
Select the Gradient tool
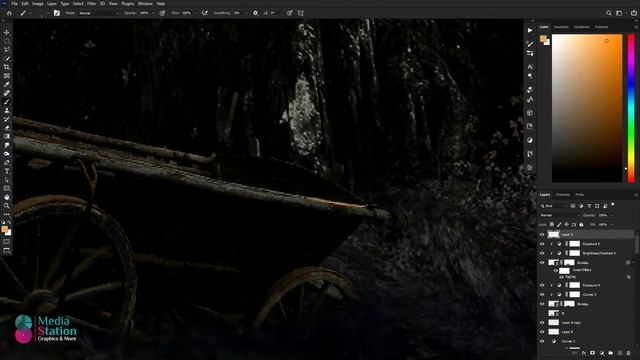tap(7, 136)
